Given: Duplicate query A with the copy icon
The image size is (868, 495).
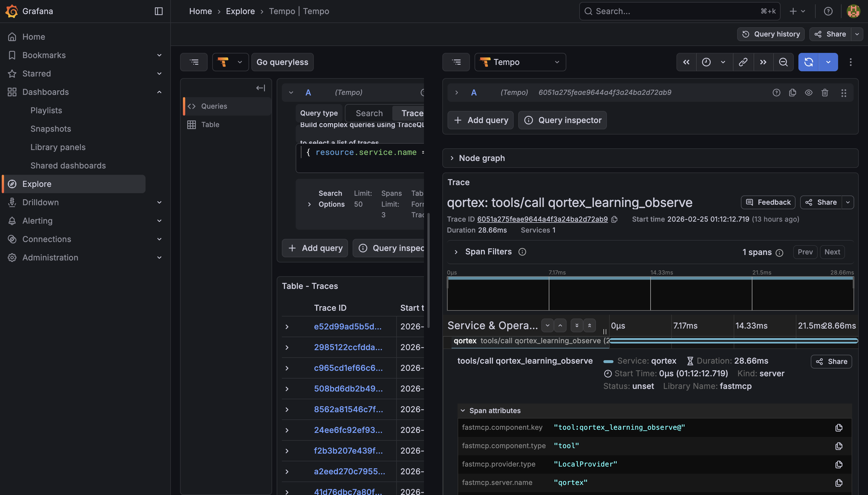Looking at the screenshot, I should click(792, 93).
